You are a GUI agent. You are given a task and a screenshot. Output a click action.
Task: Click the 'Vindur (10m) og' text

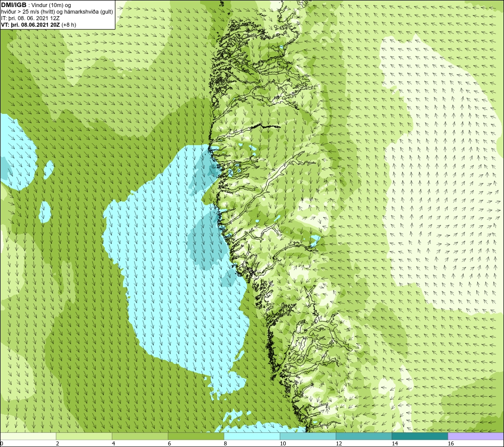(x=51, y=6)
